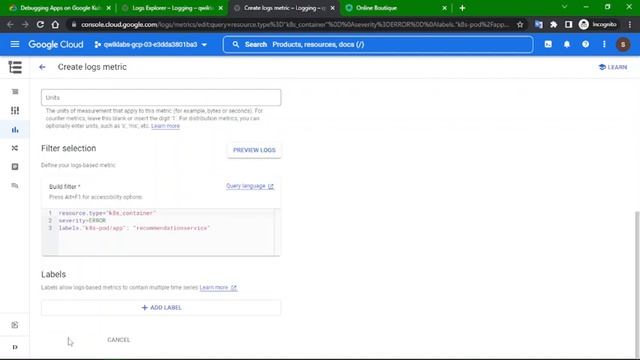Click the PREVIEW LOGS button
640x360 pixels.
coord(254,150)
